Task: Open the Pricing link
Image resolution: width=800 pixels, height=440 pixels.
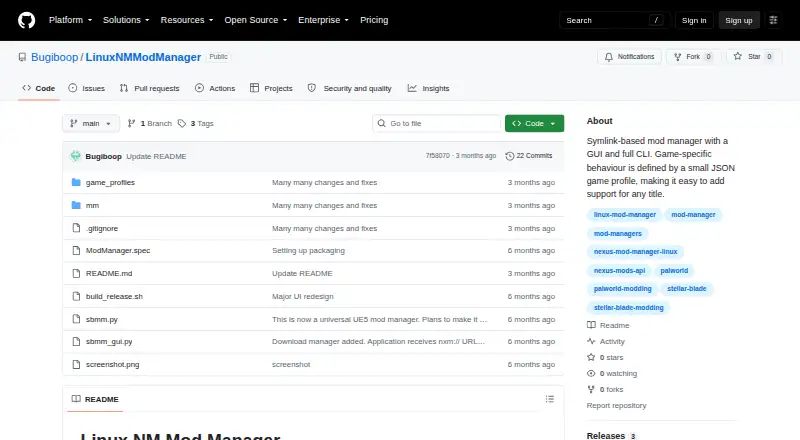Action: (374, 20)
